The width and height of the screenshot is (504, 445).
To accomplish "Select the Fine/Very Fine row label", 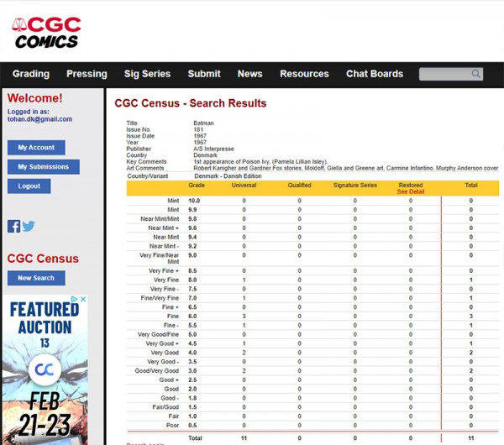I will pos(160,298).
